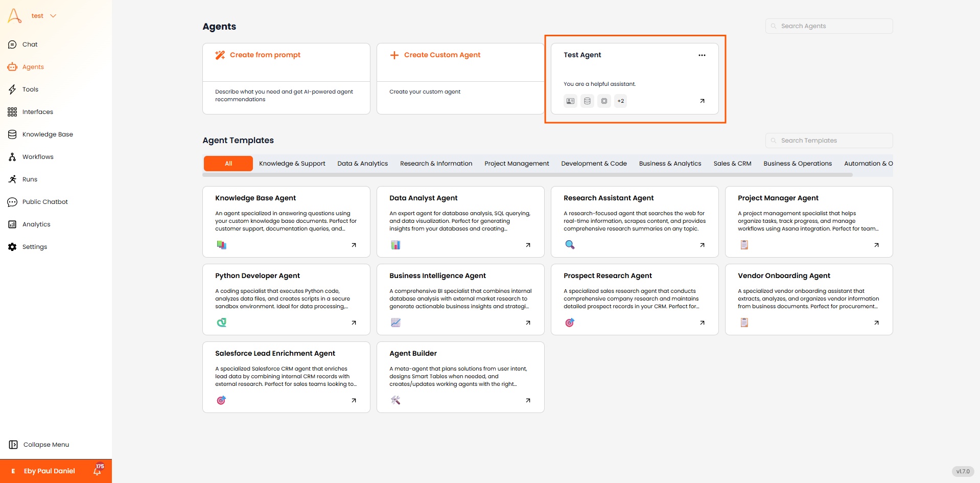
Task: Click the Knowledge Base database icon
Action: [x=12, y=134]
